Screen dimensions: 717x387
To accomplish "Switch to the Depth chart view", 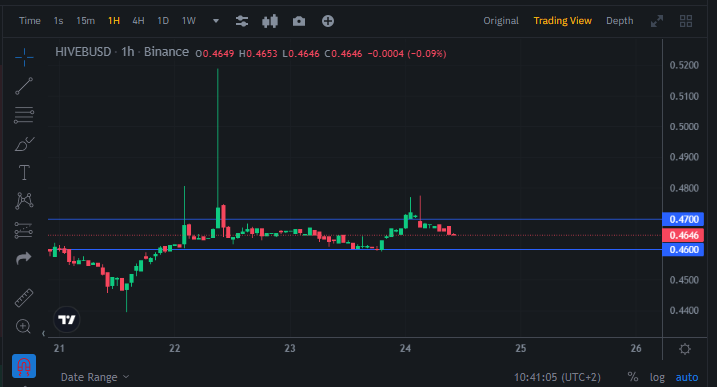I will (620, 21).
